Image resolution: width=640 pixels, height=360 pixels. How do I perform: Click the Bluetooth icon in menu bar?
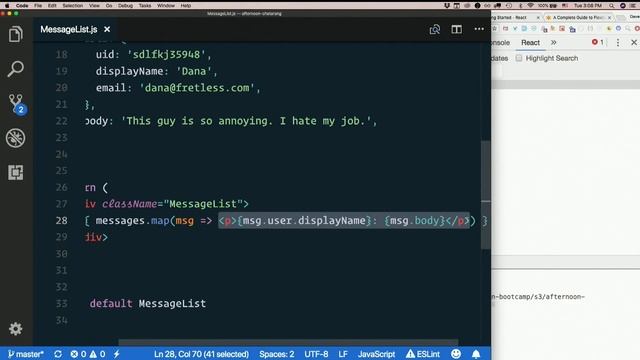(520, 6)
